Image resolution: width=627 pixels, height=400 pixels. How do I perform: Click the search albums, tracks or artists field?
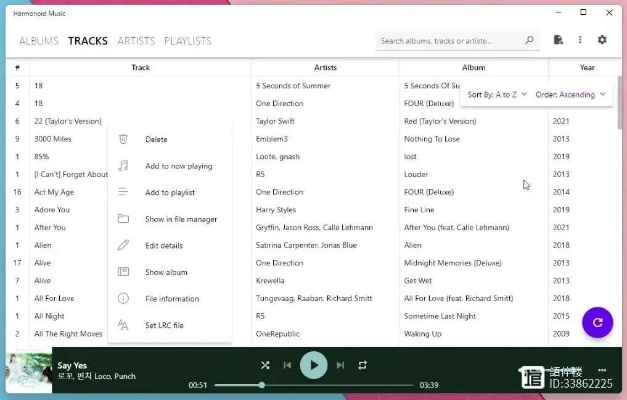click(450, 41)
